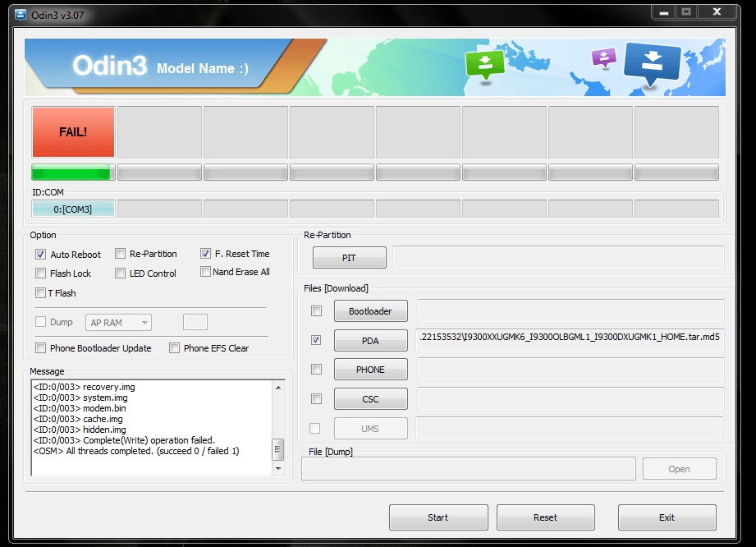The width and height of the screenshot is (756, 547).
Task: Click the purple download bubble icon in banner
Action: 603,57
